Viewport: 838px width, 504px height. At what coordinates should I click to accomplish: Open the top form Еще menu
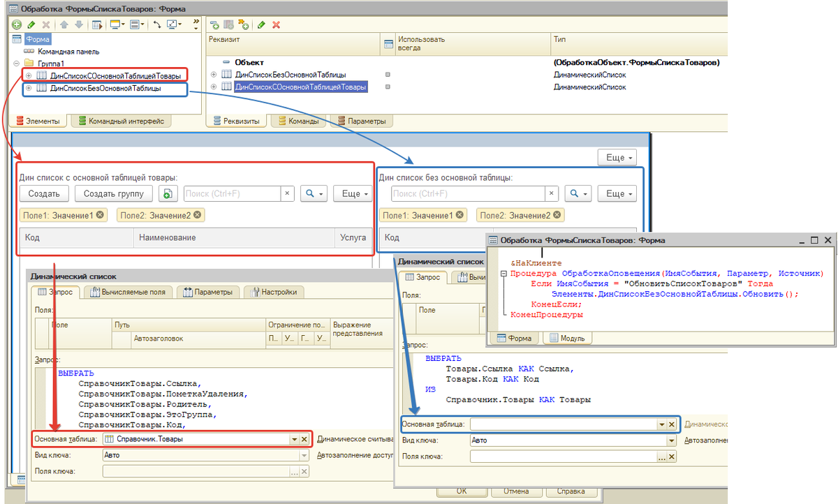[617, 158]
